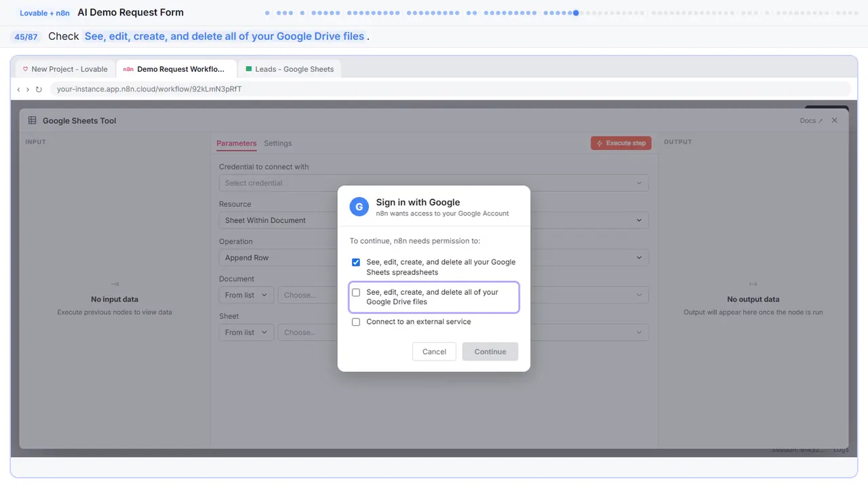
Task: Click the Lovable + n8n badge
Action: pyautogui.click(x=45, y=13)
